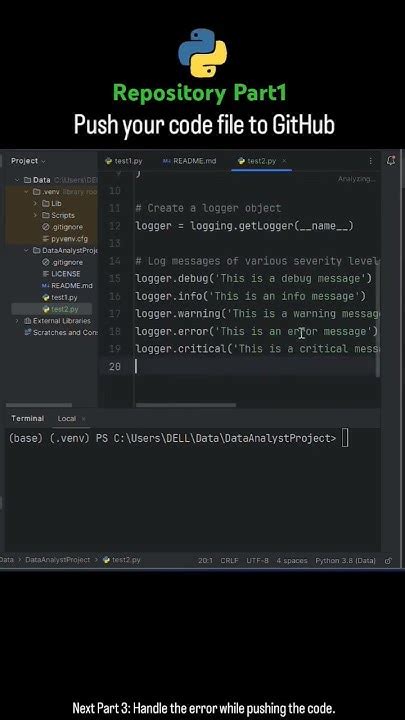Change the CRLF line separator setting
405x720 pixels.
[229, 560]
